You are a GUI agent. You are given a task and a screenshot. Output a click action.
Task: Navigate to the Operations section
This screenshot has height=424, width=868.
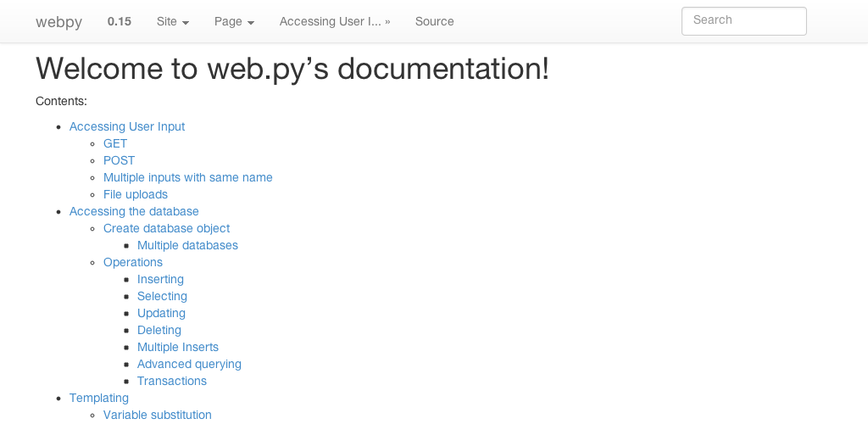(x=133, y=262)
